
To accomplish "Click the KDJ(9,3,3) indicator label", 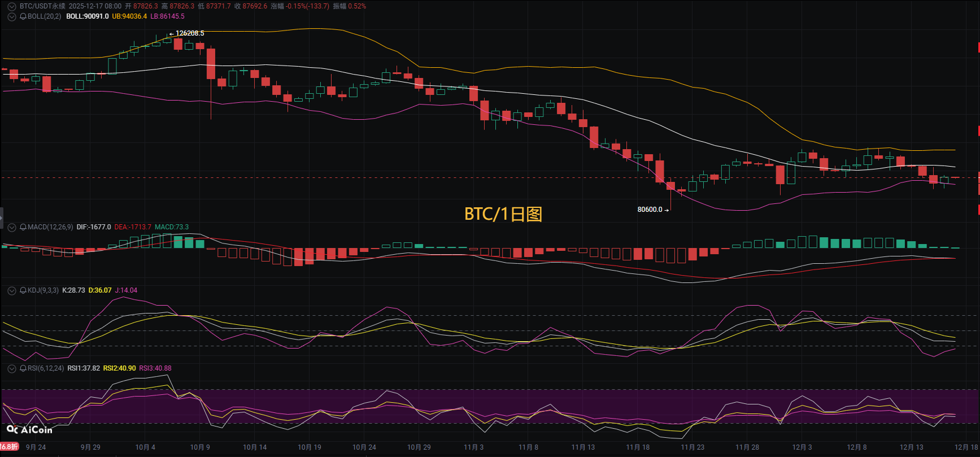I will [x=43, y=290].
